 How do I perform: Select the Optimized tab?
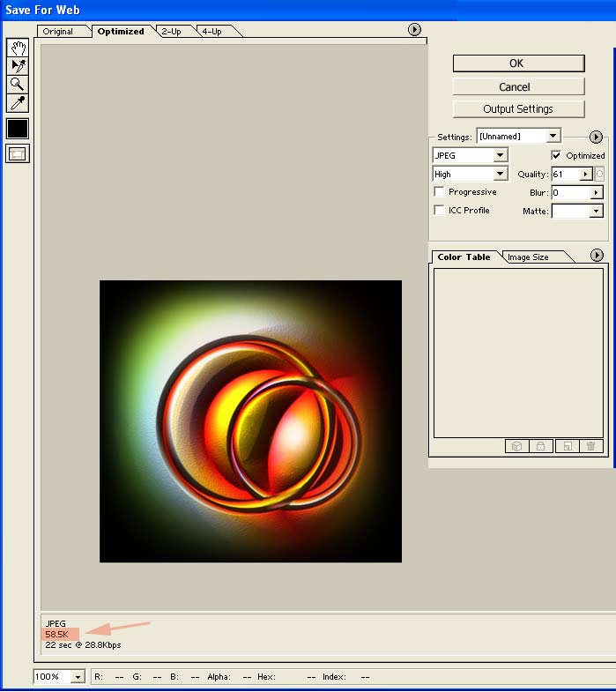pos(121,32)
